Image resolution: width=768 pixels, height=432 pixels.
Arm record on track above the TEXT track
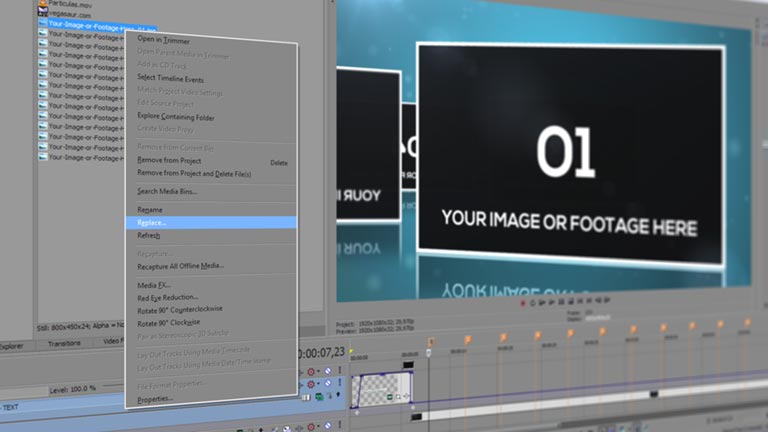(x=311, y=372)
